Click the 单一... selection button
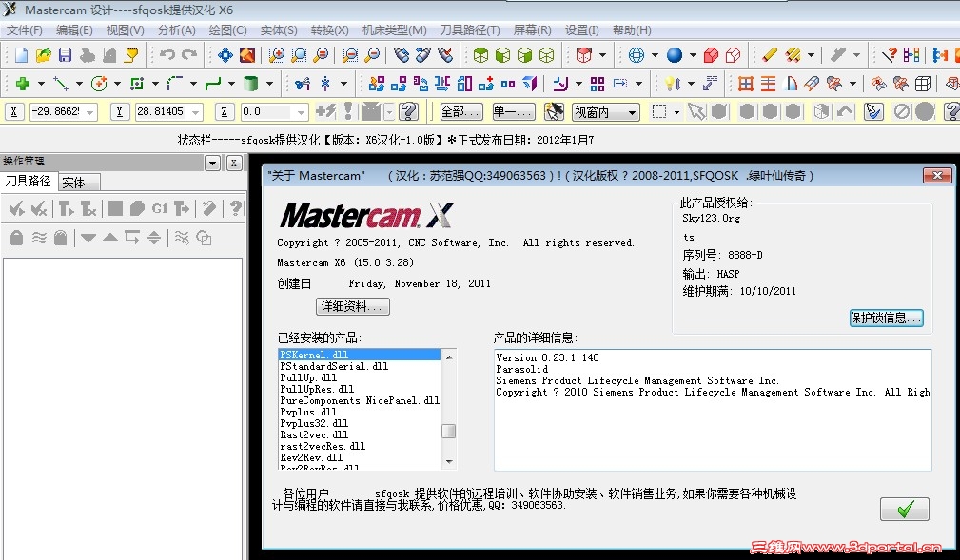The height and width of the screenshot is (560, 960). 514,111
